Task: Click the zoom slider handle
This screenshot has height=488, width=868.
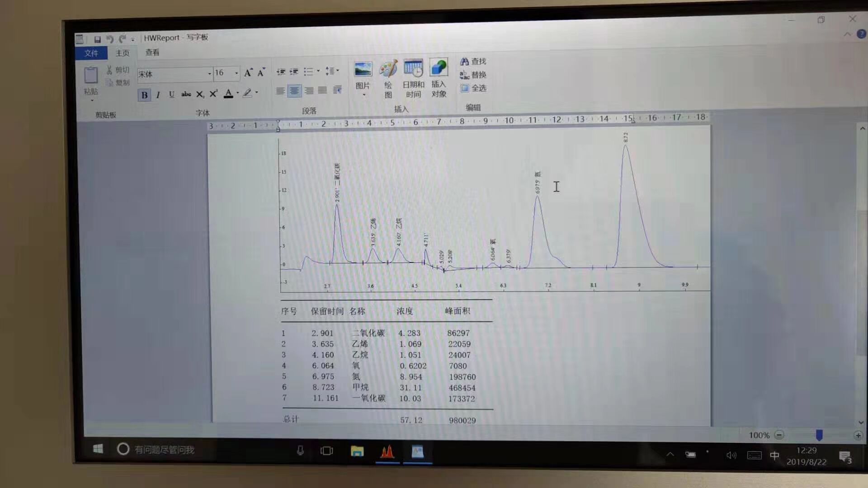Action: point(819,435)
